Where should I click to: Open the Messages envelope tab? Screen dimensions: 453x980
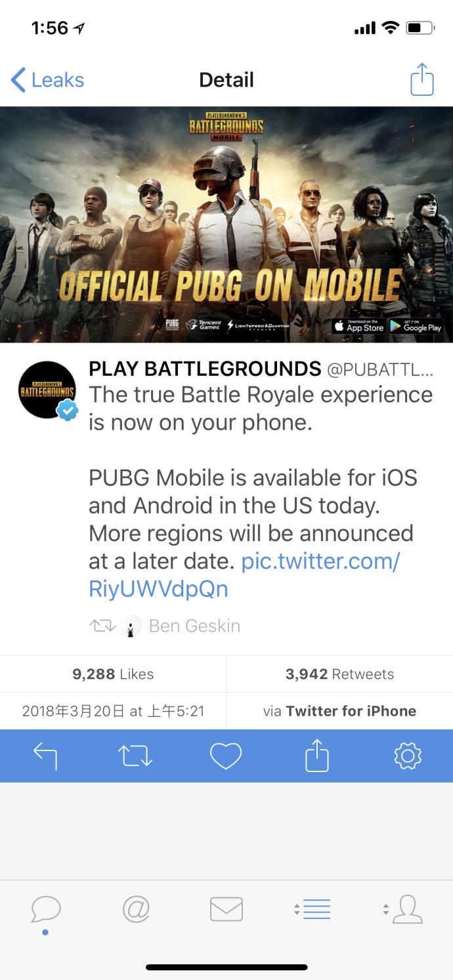point(226,909)
